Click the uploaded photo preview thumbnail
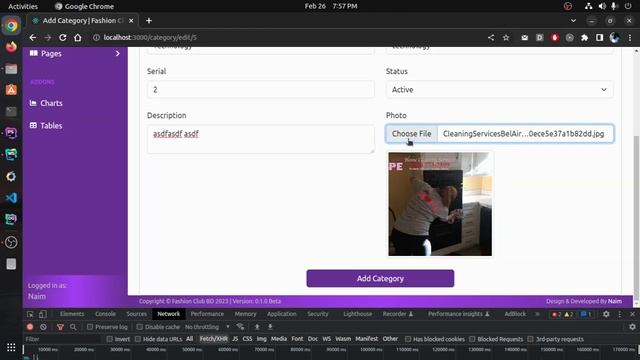This screenshot has height=360, width=640. tap(440, 204)
